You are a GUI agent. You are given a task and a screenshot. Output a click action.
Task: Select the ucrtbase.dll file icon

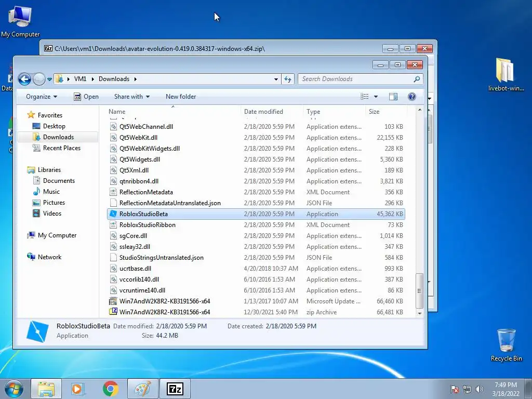tap(113, 269)
